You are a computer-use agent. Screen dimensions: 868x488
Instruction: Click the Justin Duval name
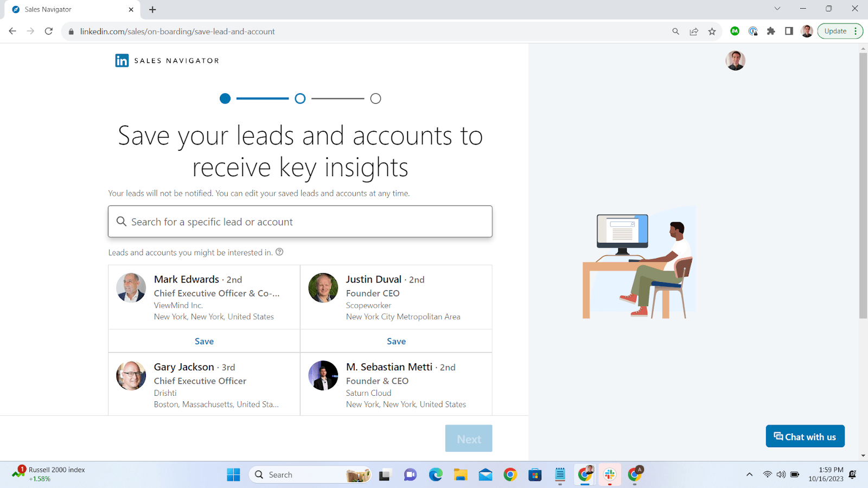[374, 279]
